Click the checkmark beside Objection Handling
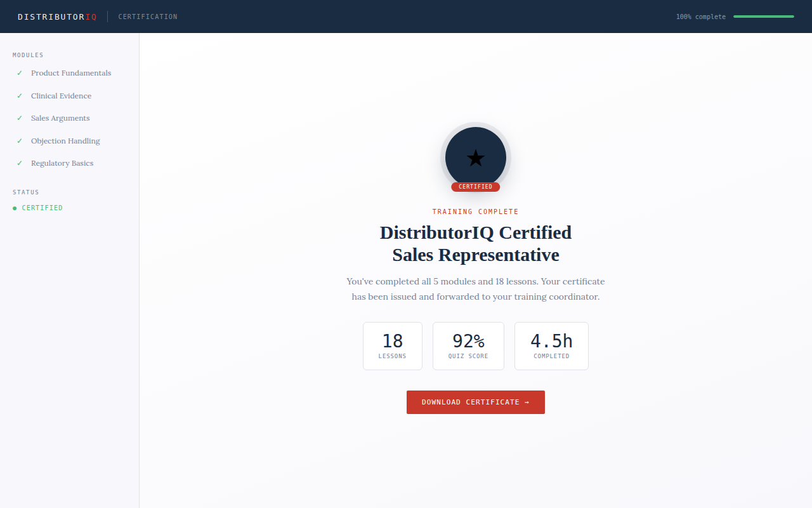Image resolution: width=812 pixels, height=508 pixels. click(x=20, y=141)
